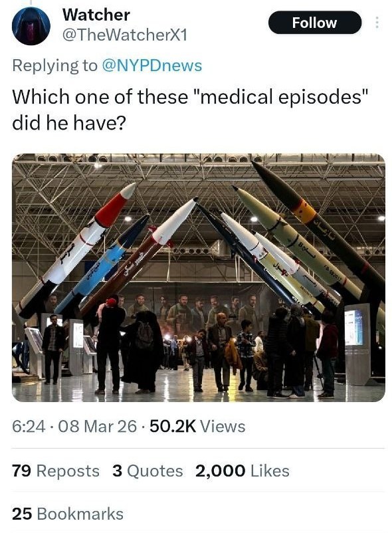Screen dimensions: 392x533
Task: Open the 'Replying to' label
Action: [x=54, y=65]
